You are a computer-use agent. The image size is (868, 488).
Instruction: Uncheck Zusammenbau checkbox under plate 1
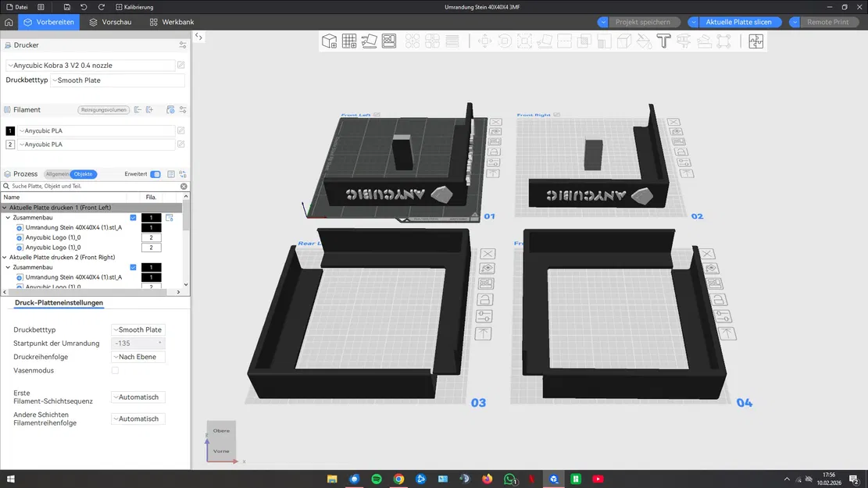[x=133, y=217]
